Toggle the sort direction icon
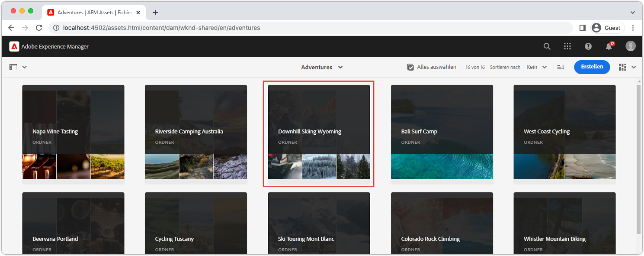Screen dimensions: 644x256 click(x=561, y=67)
